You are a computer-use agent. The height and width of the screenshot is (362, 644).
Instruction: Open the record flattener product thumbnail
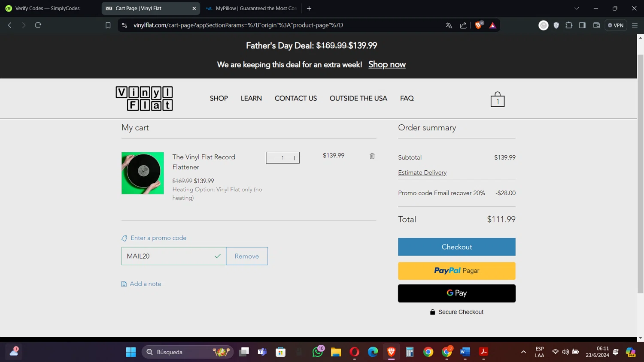point(143,173)
